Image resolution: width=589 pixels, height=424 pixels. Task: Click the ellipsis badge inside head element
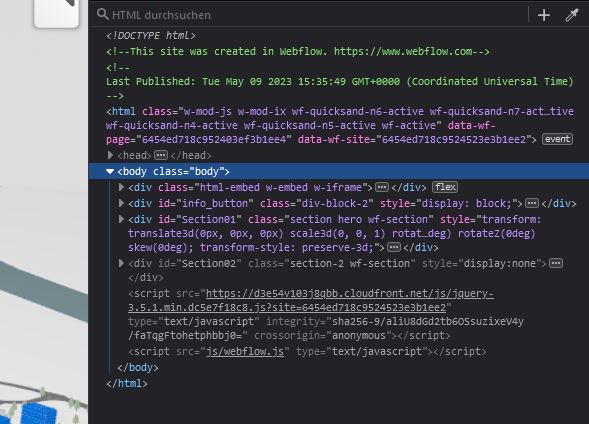click(x=161, y=155)
